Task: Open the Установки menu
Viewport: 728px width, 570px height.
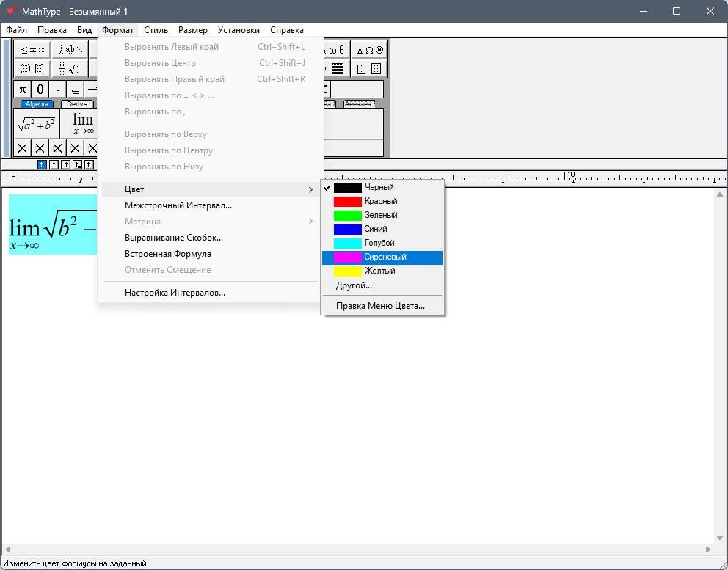Action: click(x=239, y=29)
